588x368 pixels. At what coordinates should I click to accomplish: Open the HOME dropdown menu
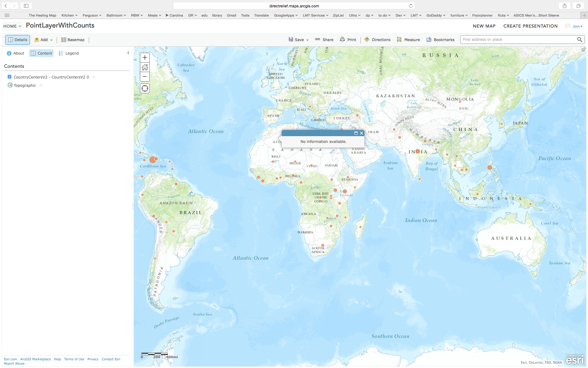[12, 26]
